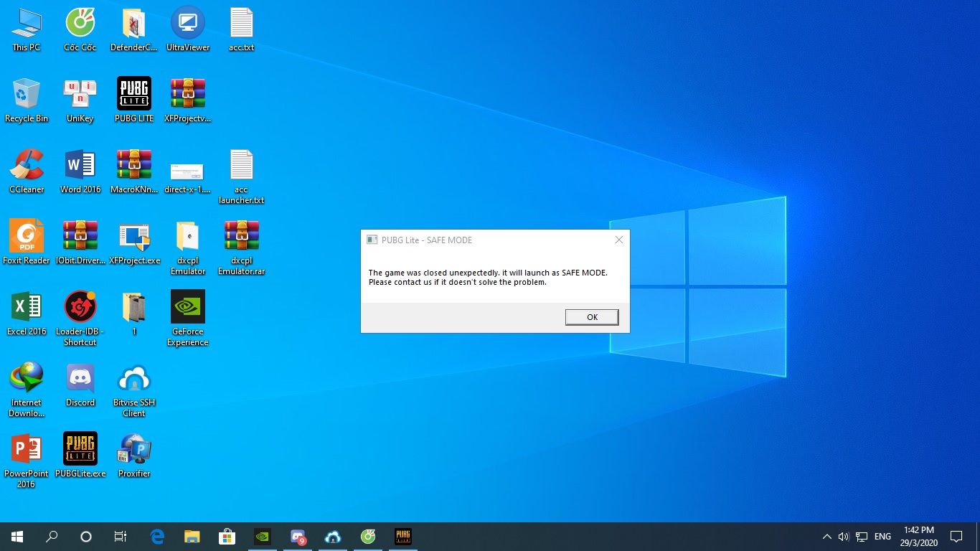This screenshot has height=551, width=980.
Task: Close the PUBG Lite - SAFE MODE dialog
Action: pyautogui.click(x=618, y=240)
